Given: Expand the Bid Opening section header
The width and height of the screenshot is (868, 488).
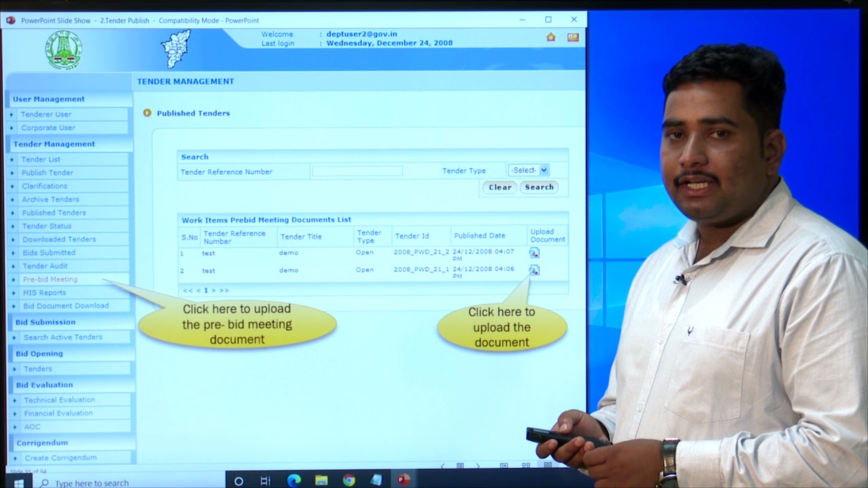Looking at the screenshot, I should pyautogui.click(x=71, y=354).
